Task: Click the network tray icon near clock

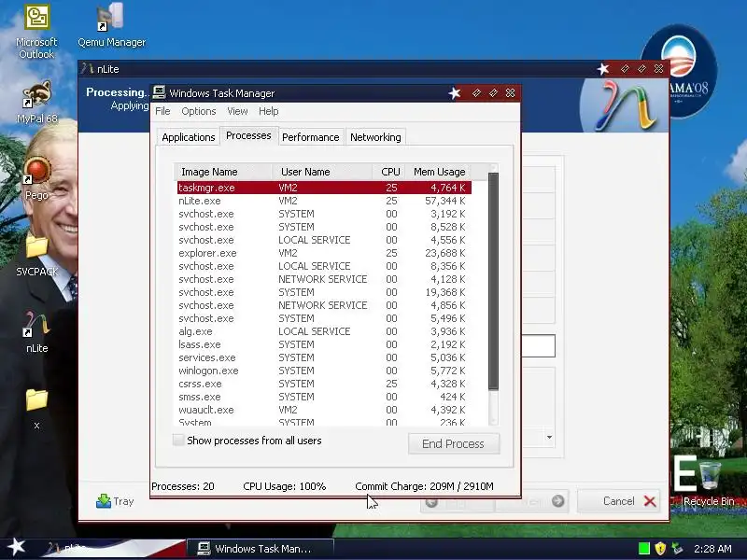Action: pyautogui.click(x=676, y=549)
